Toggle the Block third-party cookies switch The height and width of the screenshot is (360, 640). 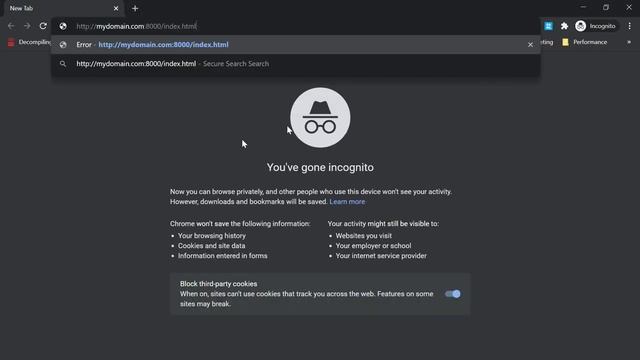453,294
